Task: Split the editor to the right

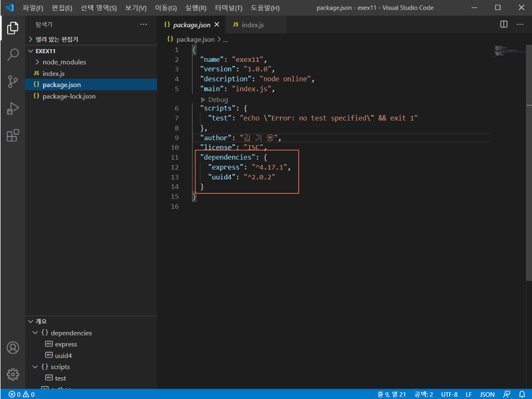Action: tap(504, 24)
